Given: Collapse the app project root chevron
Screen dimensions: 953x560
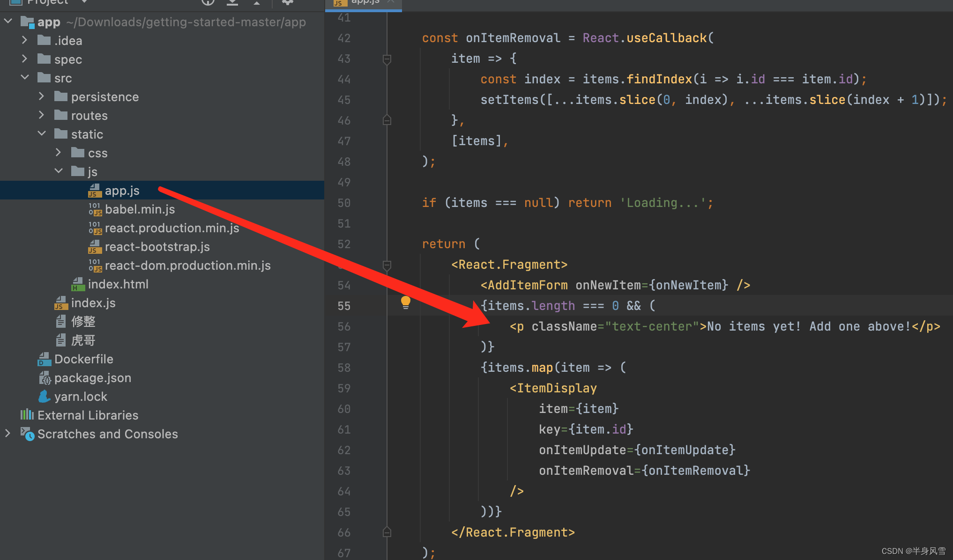Looking at the screenshot, I should click(x=8, y=22).
